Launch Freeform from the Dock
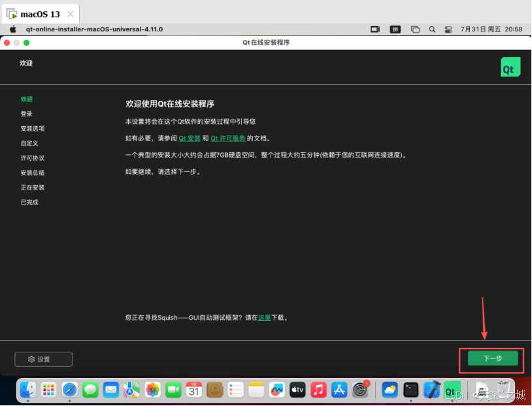Image resolution: width=532 pixels, height=406 pixels. [277, 390]
